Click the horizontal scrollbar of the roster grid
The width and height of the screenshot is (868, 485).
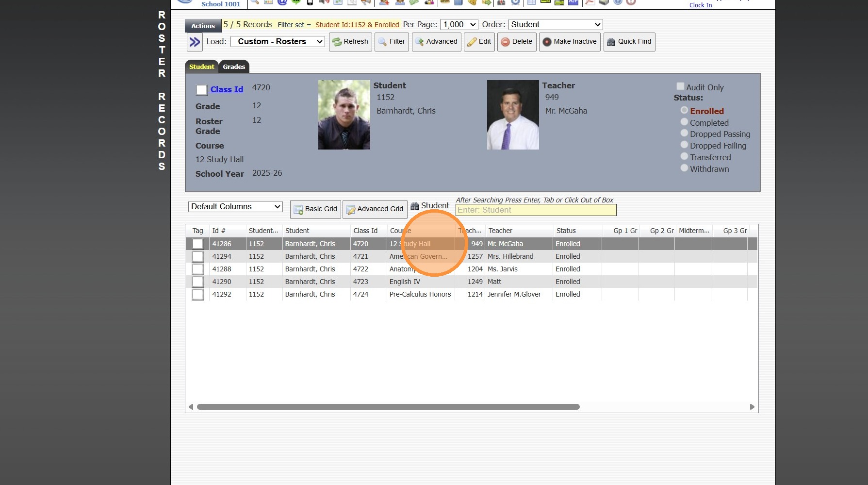click(388, 407)
